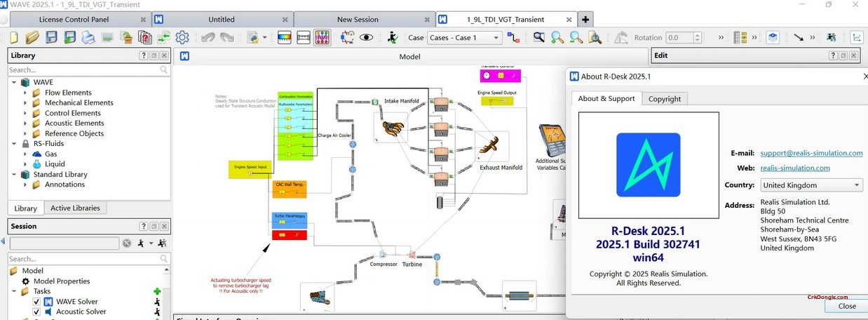Print the model with the printer icon
Image resolution: width=868 pixels, height=320 pixels.
point(89,37)
